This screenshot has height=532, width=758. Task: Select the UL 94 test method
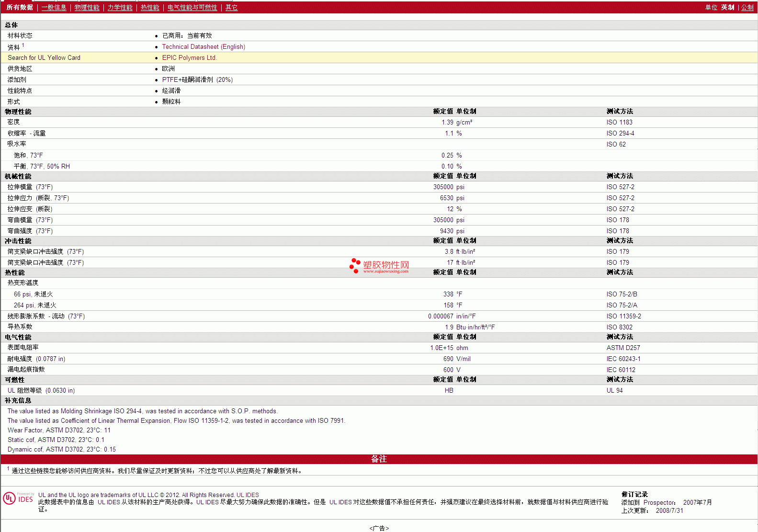tap(614, 391)
